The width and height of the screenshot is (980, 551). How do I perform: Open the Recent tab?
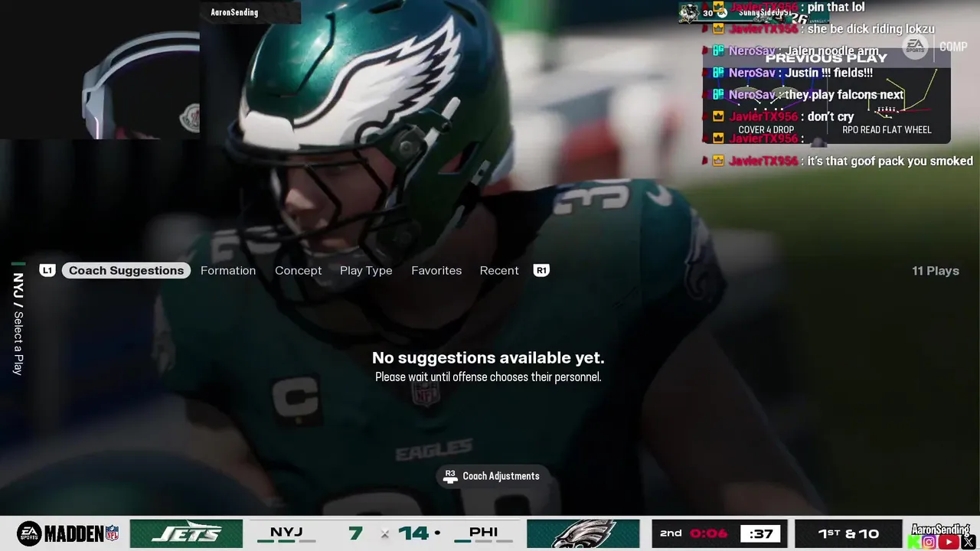499,270
